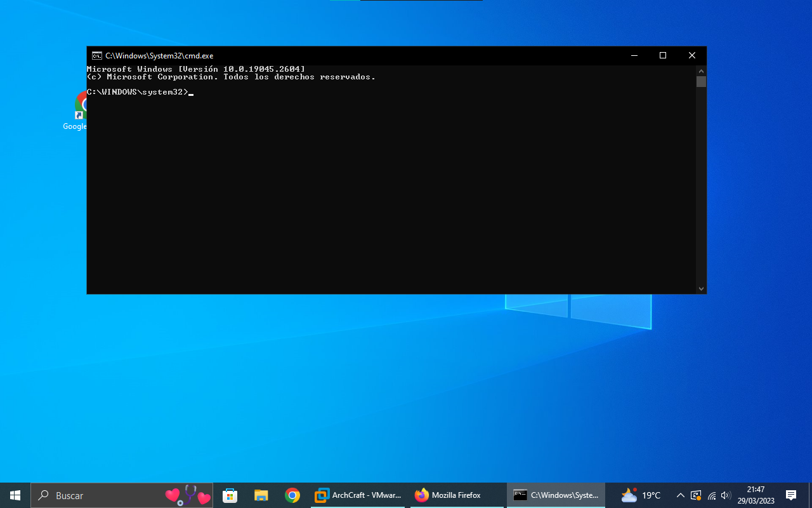Click the Microsoft Corporation copyright line
Viewport: 812px width, 508px height.
point(231,77)
